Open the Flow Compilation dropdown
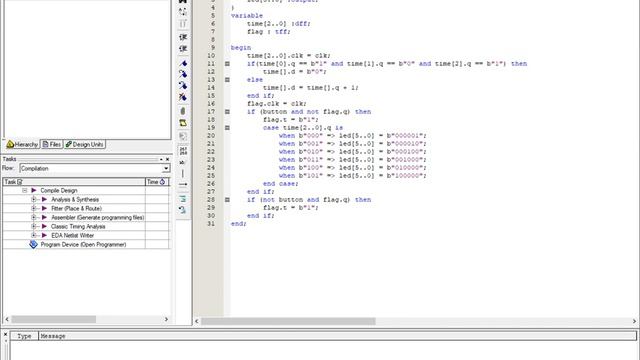 [x=166, y=168]
